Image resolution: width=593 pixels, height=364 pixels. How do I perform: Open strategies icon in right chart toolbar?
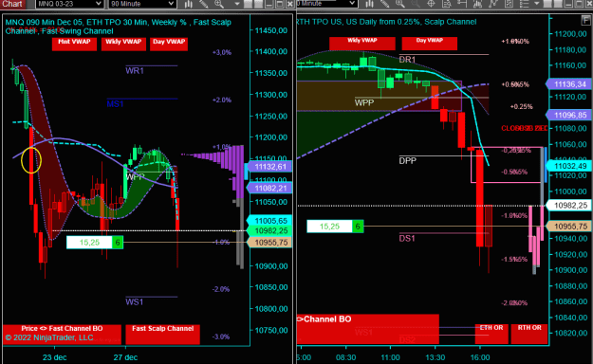click(x=492, y=4)
